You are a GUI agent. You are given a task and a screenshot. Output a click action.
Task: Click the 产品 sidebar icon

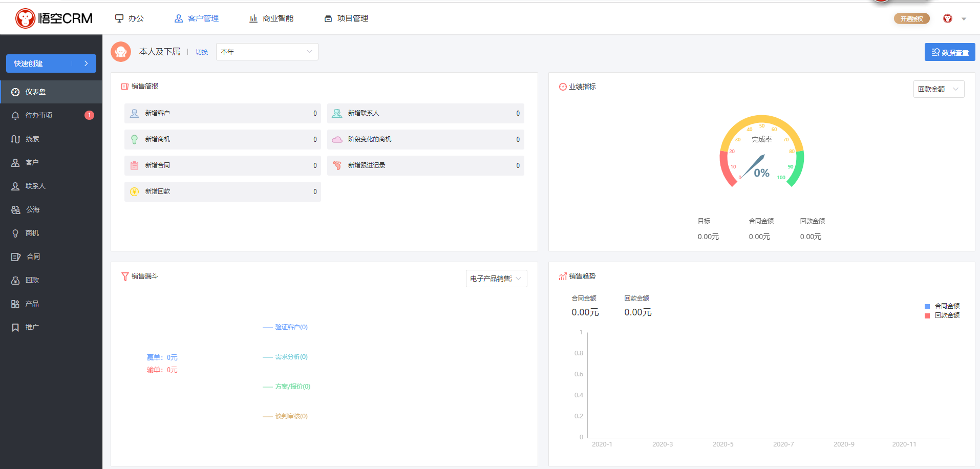pyautogui.click(x=15, y=304)
